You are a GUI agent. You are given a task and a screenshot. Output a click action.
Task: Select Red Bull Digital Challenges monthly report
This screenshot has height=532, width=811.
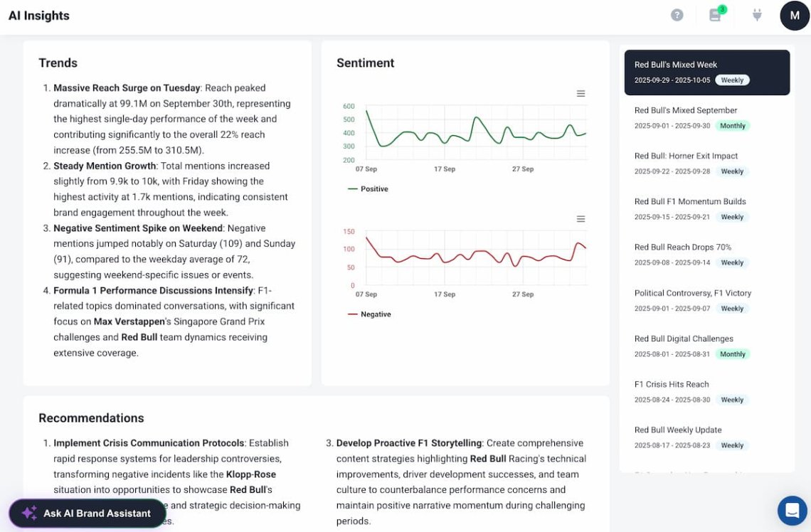[706, 345]
